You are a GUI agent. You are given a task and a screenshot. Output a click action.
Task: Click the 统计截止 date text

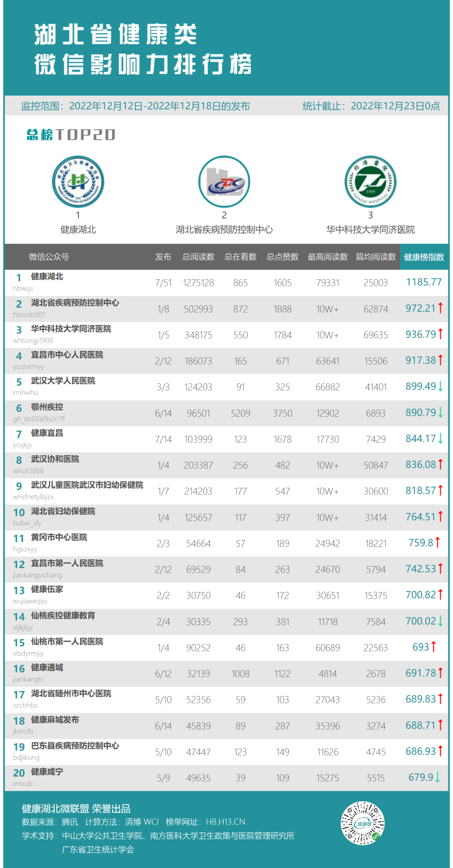371,106
